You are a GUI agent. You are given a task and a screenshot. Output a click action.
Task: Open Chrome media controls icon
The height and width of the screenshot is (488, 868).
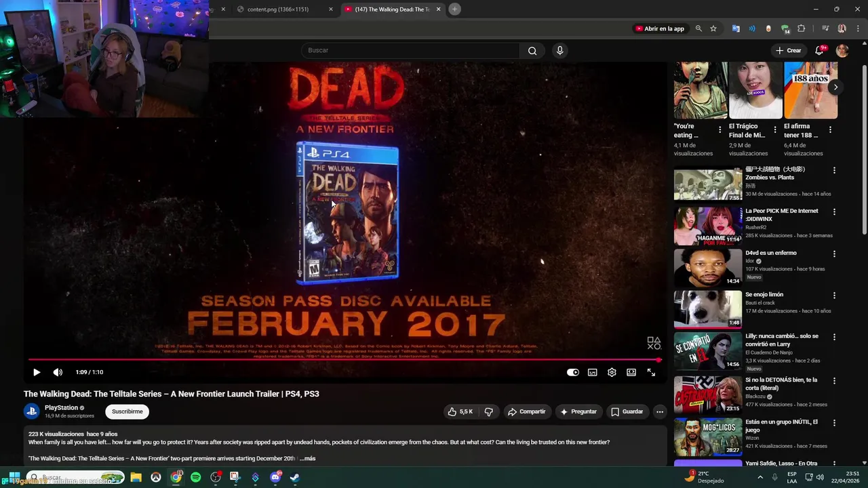tap(825, 28)
